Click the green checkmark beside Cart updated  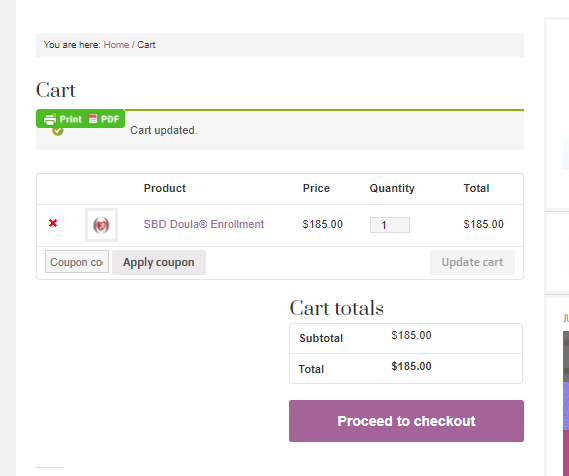[x=58, y=131]
